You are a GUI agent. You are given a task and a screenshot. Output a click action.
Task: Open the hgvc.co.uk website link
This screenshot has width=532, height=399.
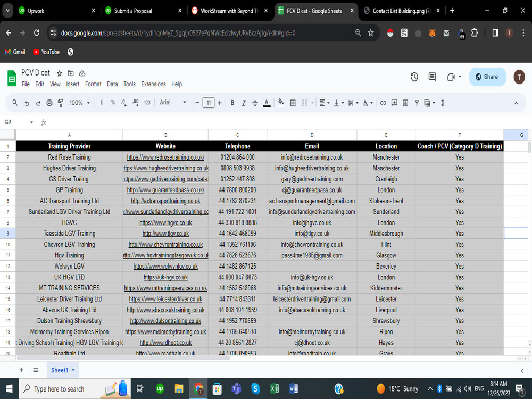165,222
